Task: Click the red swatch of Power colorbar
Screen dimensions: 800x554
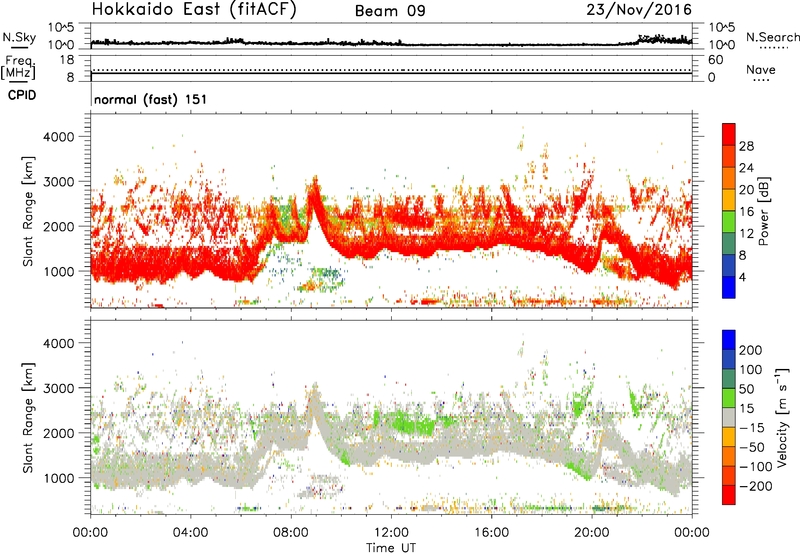Action: 728,134
